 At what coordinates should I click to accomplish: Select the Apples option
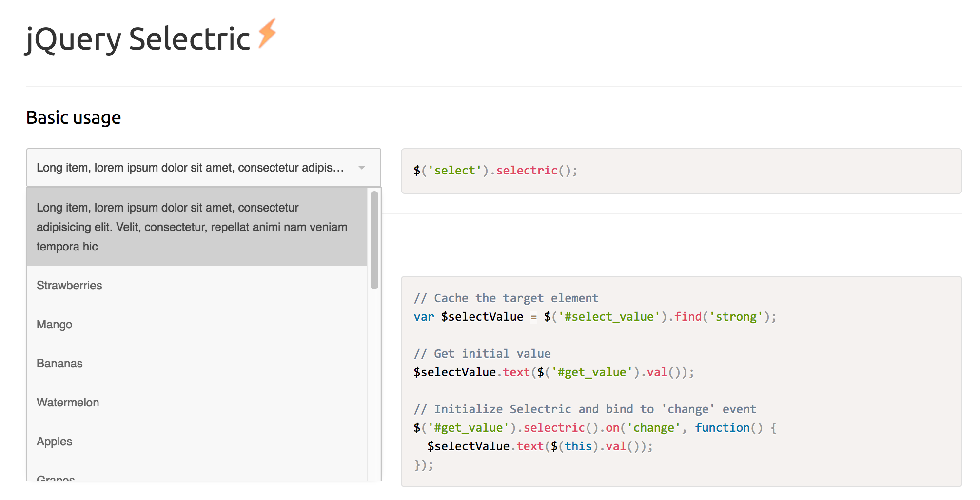197,442
